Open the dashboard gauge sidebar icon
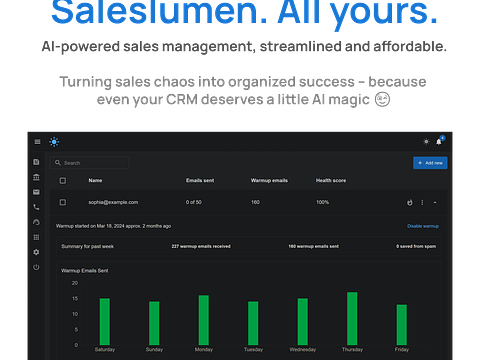This screenshot has height=360, width=480. coord(36,222)
